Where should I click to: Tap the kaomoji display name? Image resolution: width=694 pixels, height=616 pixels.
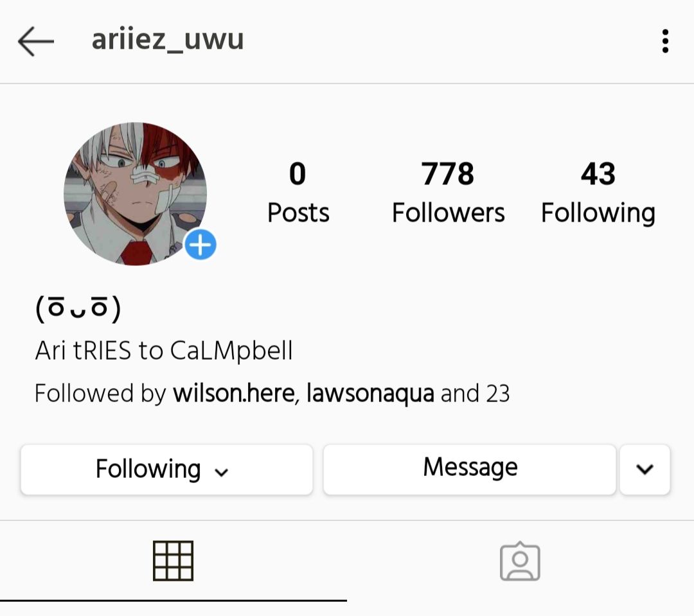pos(78,308)
